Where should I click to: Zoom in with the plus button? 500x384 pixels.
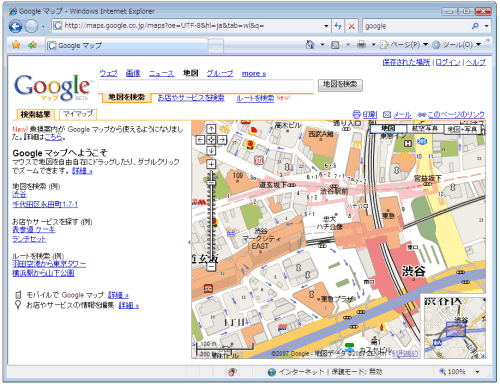tap(211, 164)
